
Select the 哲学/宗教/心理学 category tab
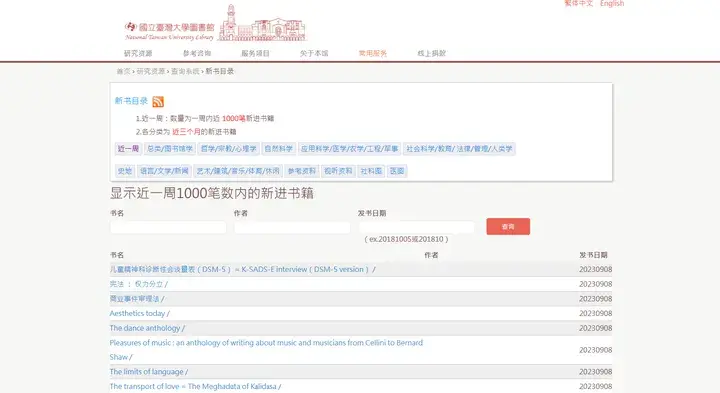coord(228,149)
